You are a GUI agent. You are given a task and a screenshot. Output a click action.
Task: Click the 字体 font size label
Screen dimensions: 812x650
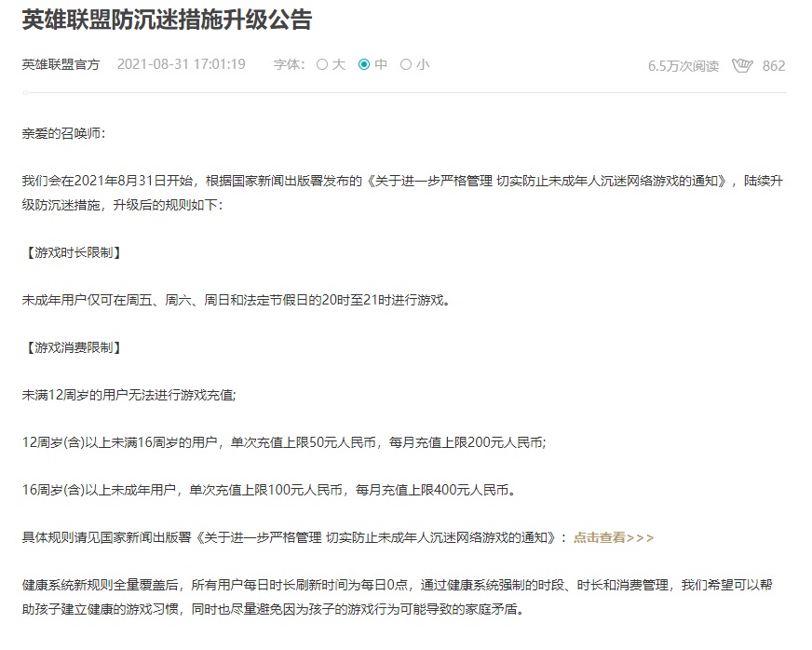click(289, 64)
